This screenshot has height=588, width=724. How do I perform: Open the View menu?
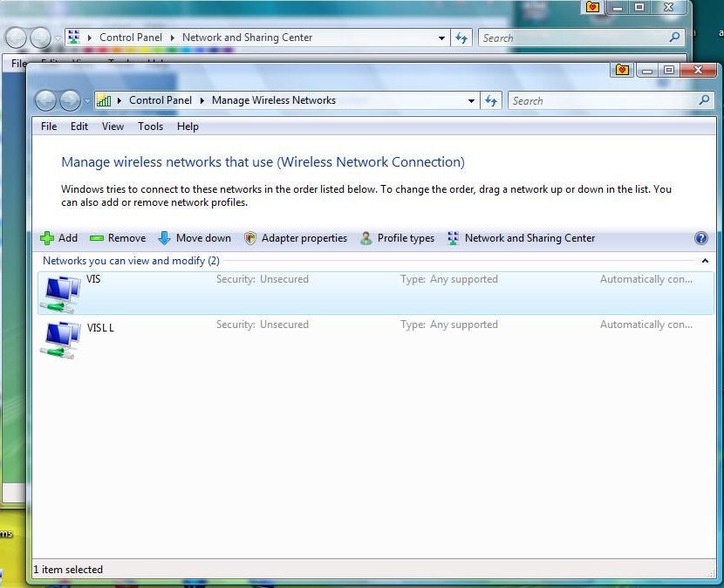click(113, 126)
